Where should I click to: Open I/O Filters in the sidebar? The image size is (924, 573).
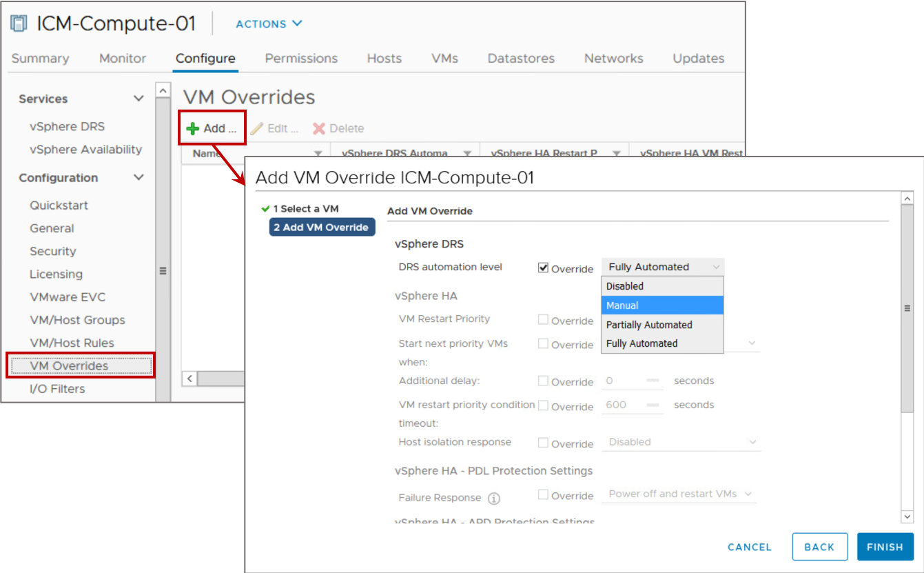(x=58, y=388)
